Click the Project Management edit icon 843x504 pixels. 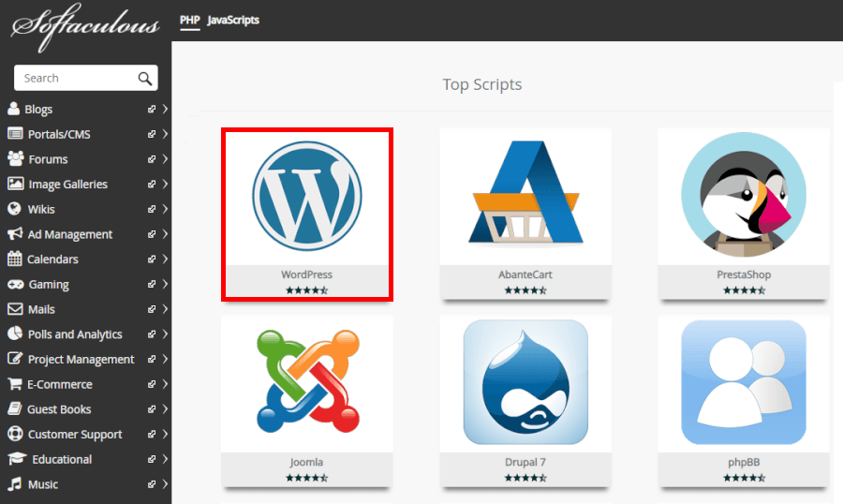click(x=15, y=358)
